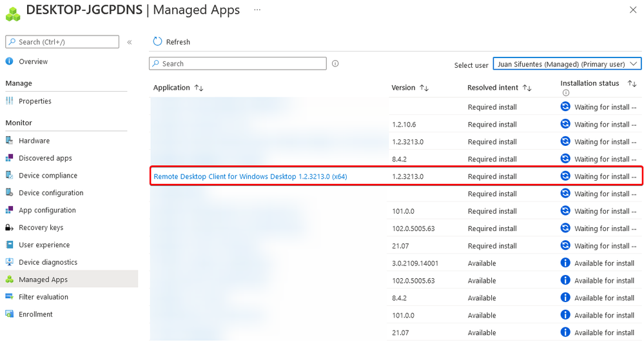Click the applications Search field

(238, 63)
